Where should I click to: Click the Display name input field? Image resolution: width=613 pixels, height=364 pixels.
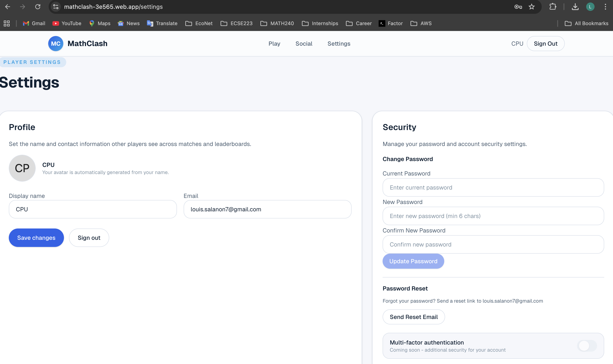click(x=93, y=209)
